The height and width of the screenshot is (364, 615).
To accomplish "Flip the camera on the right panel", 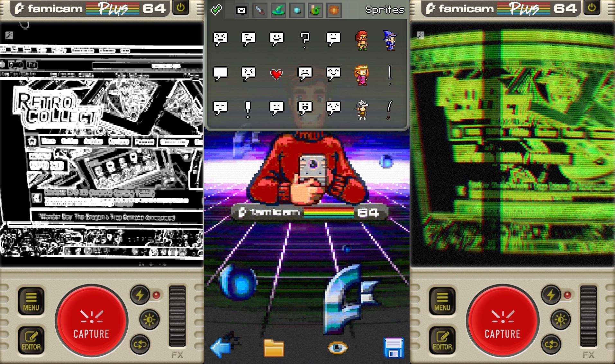I will click(x=551, y=344).
